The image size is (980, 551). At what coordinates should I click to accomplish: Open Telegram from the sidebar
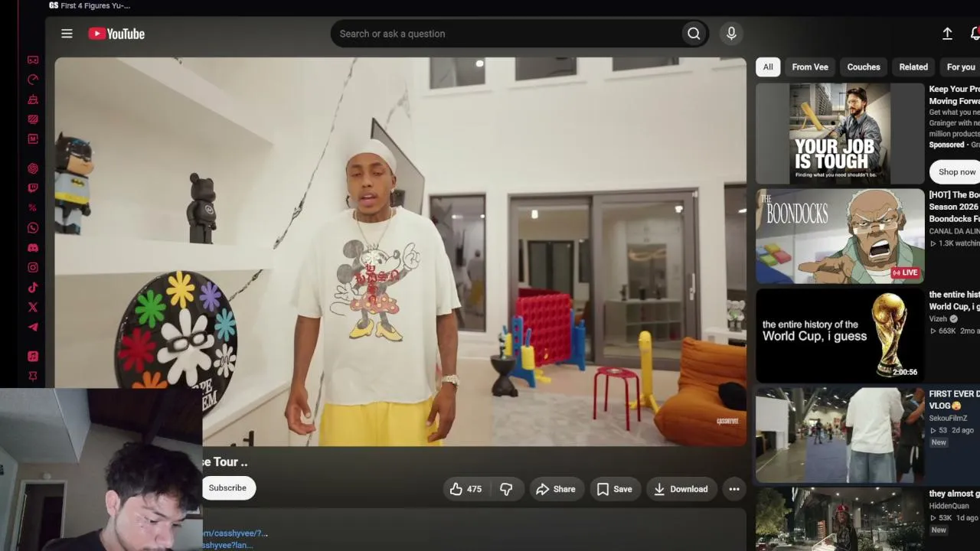33,328
